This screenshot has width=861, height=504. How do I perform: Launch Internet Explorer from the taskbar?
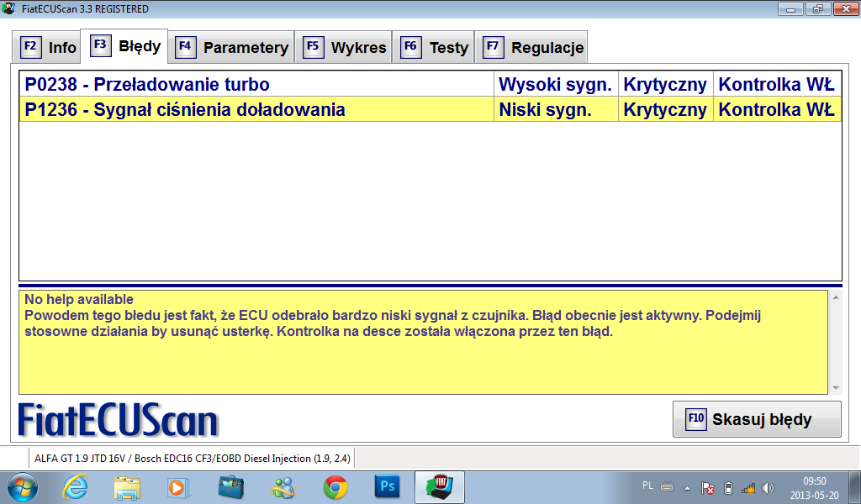click(x=75, y=487)
